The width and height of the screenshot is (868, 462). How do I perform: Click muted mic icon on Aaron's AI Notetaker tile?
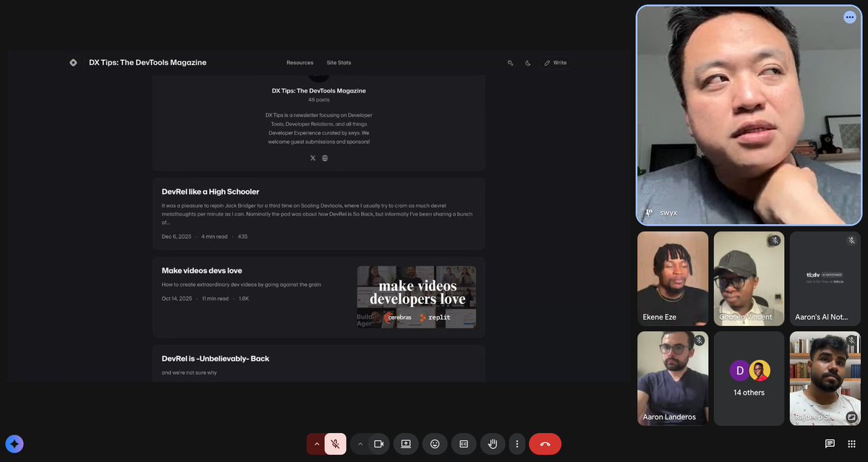click(851, 240)
